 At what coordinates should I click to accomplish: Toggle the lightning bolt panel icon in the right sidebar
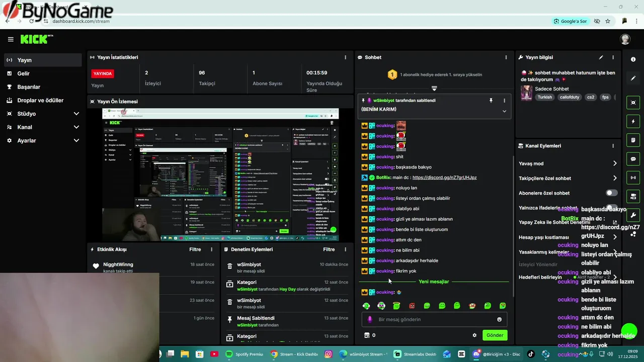[633, 122]
